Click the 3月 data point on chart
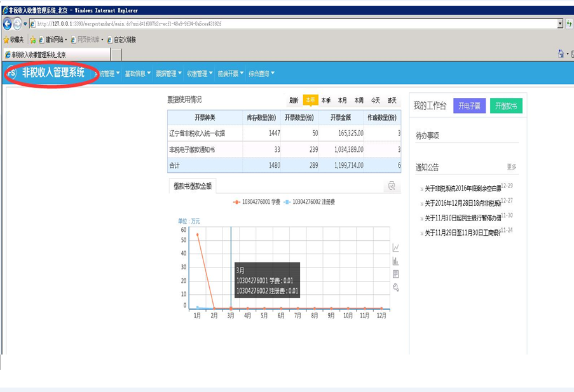This screenshot has width=574, height=392. [x=231, y=309]
